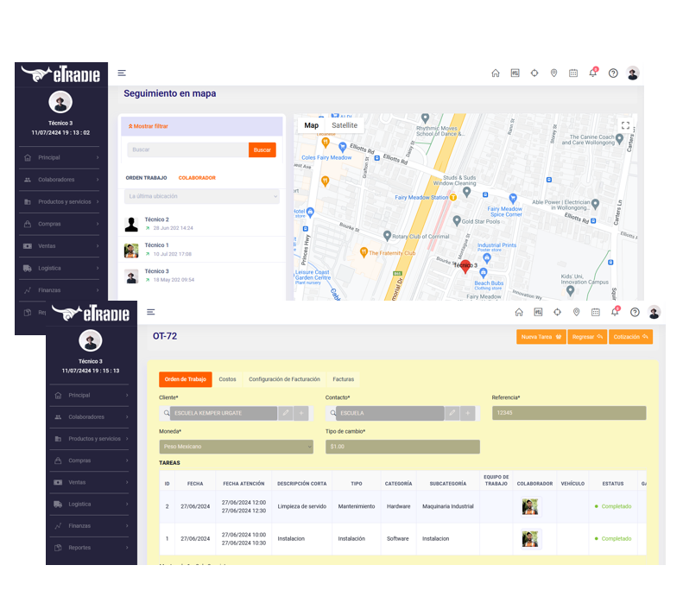
Task: Toggle fullscreen view on the map
Action: click(x=625, y=125)
